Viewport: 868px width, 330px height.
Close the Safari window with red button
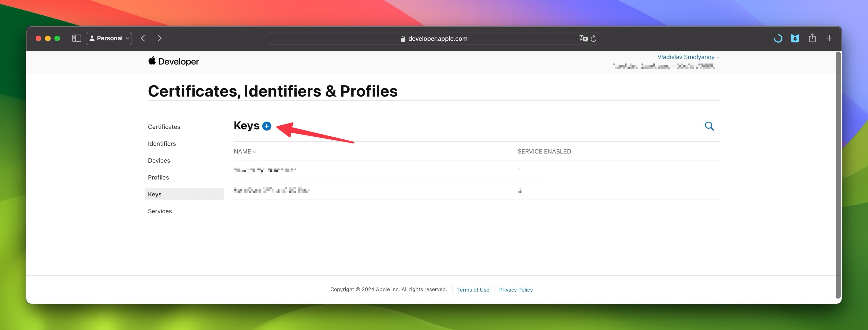click(38, 38)
